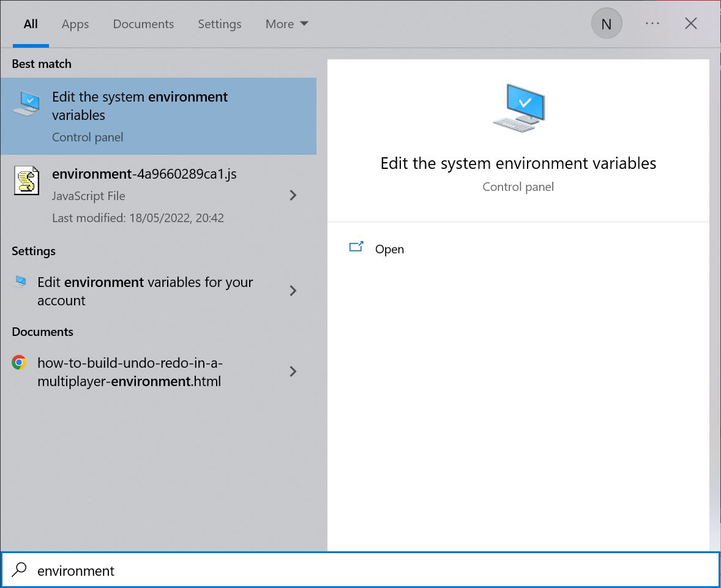Expand the environment-4a9660289ca1.js result arrow

click(293, 195)
